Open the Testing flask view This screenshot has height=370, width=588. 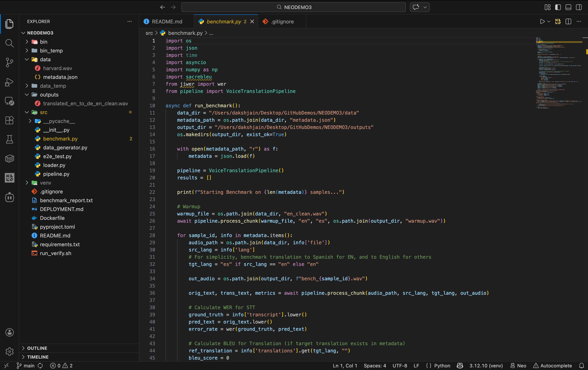pyautogui.click(x=9, y=139)
